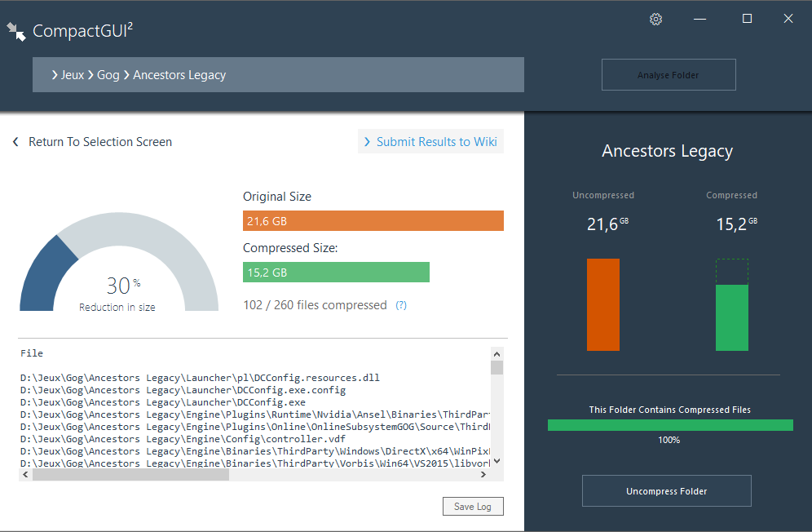Click the horizontal scrollbar left arrow
Screen dimensions: 812x532
(x=25, y=474)
